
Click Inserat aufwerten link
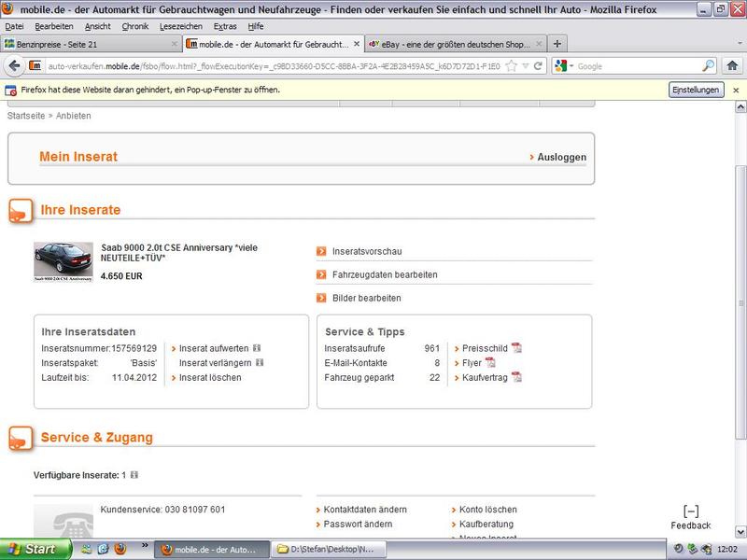pyautogui.click(x=214, y=348)
